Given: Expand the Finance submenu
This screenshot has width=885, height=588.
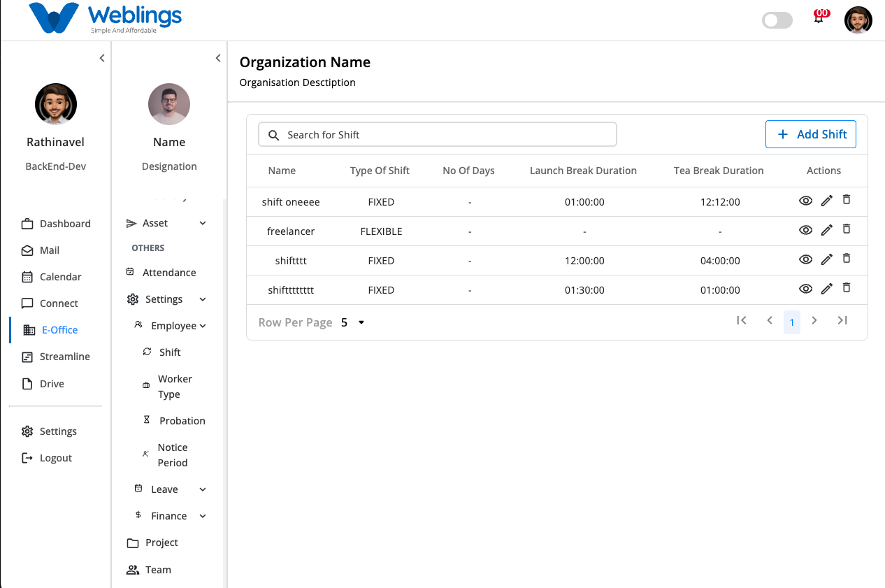Looking at the screenshot, I should (203, 516).
